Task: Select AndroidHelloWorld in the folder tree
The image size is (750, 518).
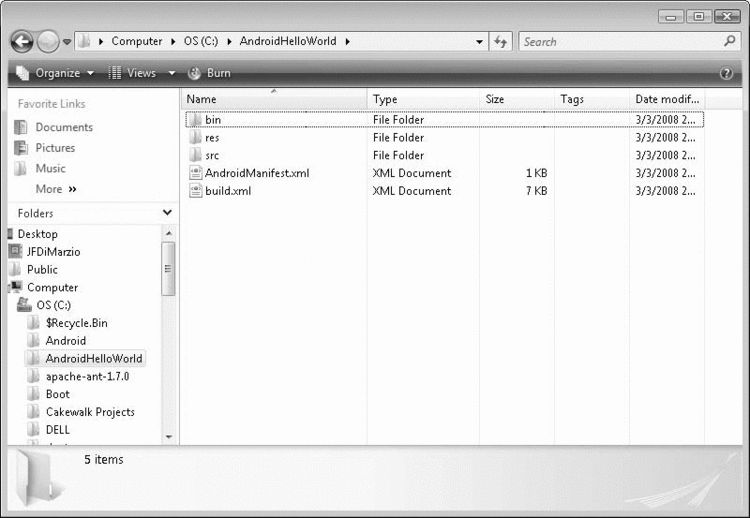Action: [x=94, y=358]
